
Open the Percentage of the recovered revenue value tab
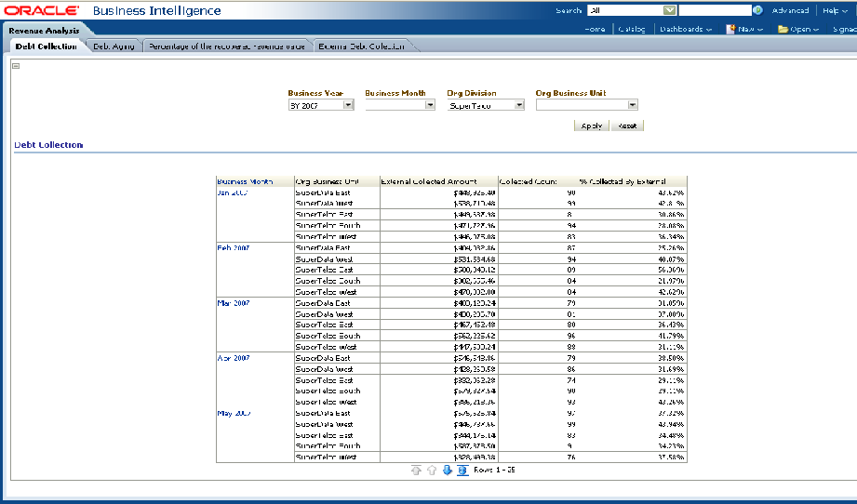tap(227, 46)
